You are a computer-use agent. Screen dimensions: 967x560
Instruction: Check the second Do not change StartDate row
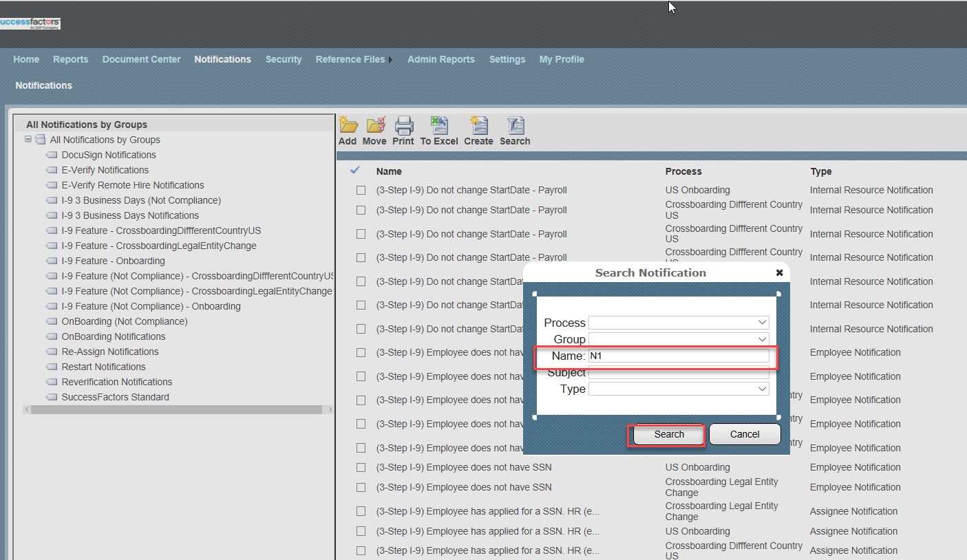pyautogui.click(x=361, y=211)
